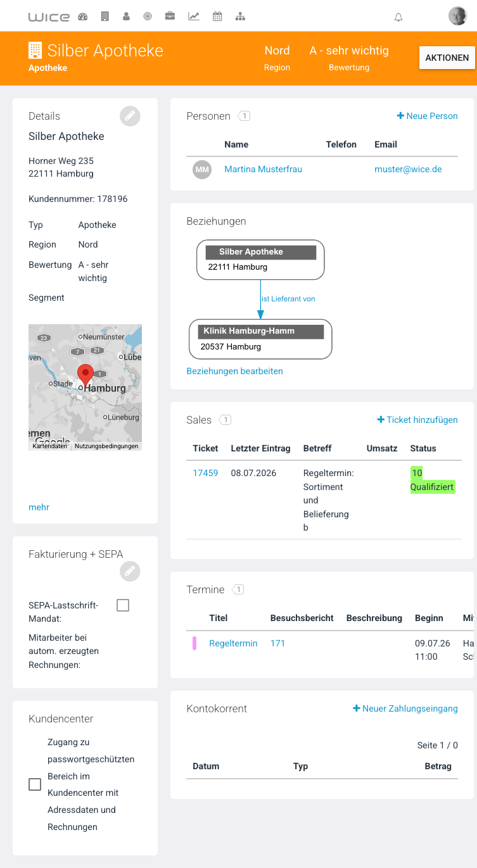Click the building icon beside Silber Apotheke title

coord(35,51)
